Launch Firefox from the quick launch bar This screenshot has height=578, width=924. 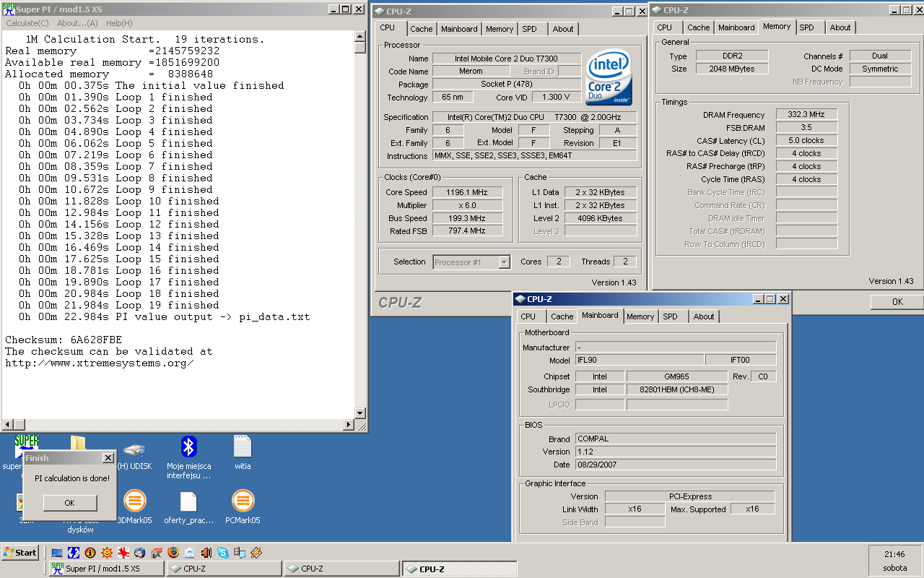pyautogui.click(x=173, y=553)
